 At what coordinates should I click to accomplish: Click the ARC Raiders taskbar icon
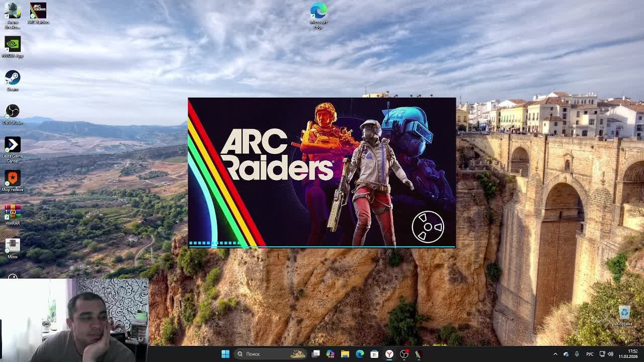tap(418, 354)
